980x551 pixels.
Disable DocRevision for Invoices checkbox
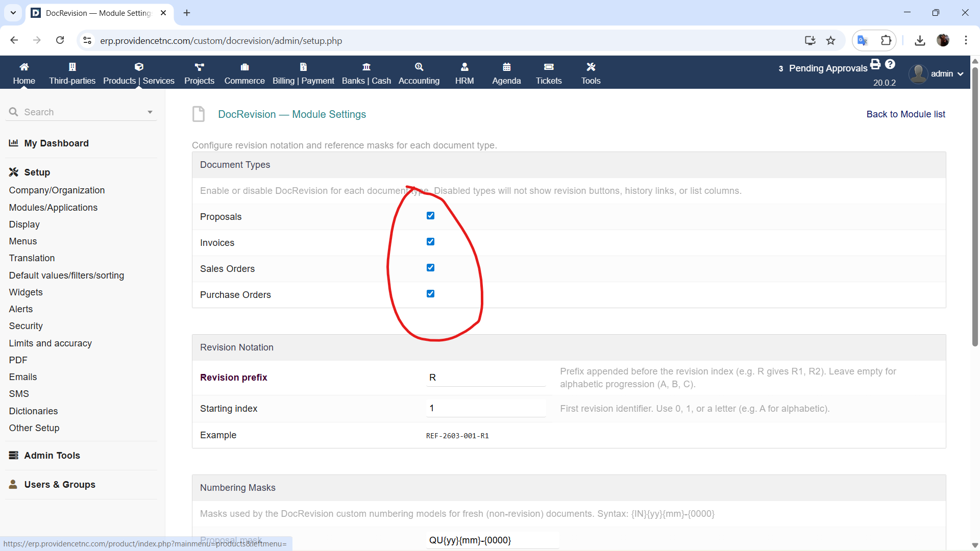(x=430, y=242)
